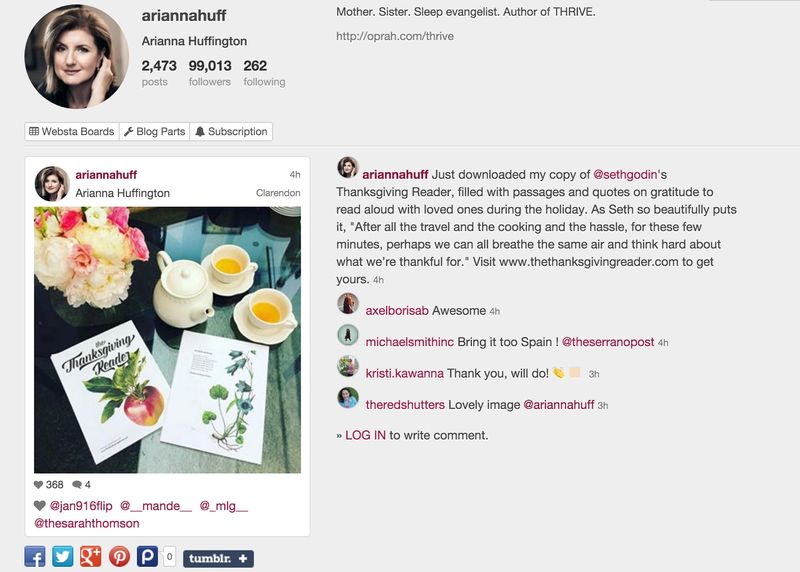Click the comment bubble icon showing 4

(x=76, y=485)
